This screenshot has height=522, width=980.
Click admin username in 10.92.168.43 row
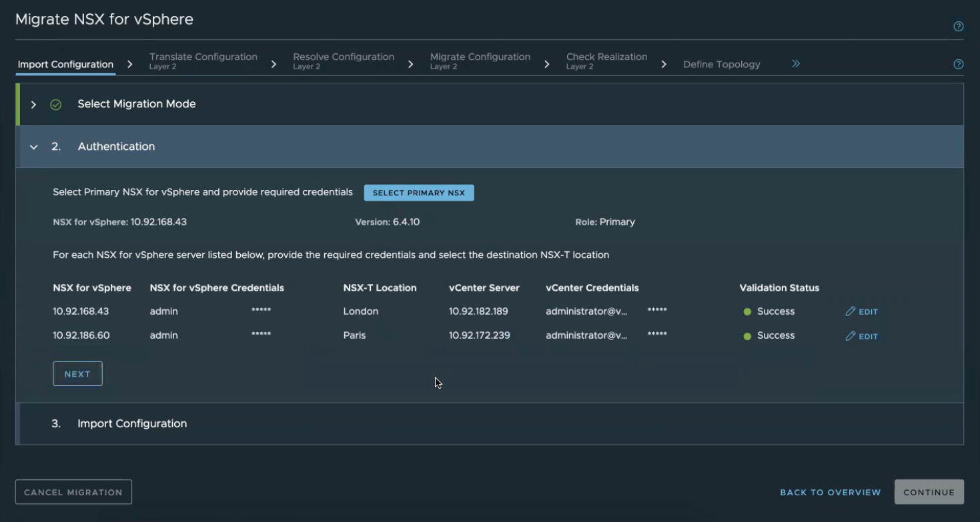tap(163, 311)
